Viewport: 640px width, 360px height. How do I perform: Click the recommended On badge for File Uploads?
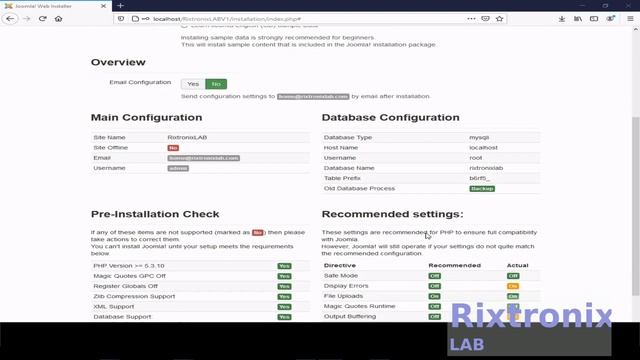coord(434,296)
